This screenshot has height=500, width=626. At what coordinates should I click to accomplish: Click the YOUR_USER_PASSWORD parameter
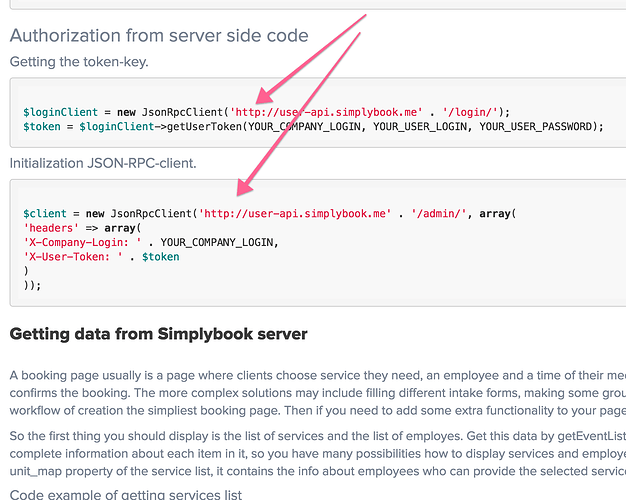click(x=539, y=126)
